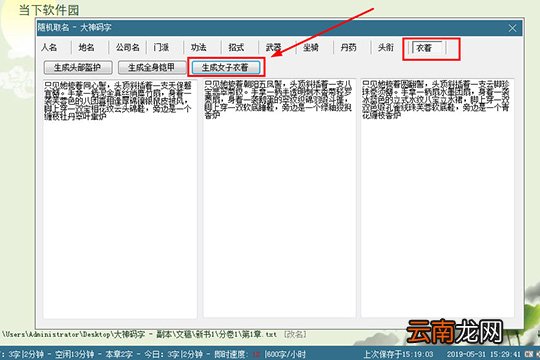Viewport: 540px width, 360px height.
Task: Click the 上次保存于15:19:03 status text
Action: (x=398, y=354)
